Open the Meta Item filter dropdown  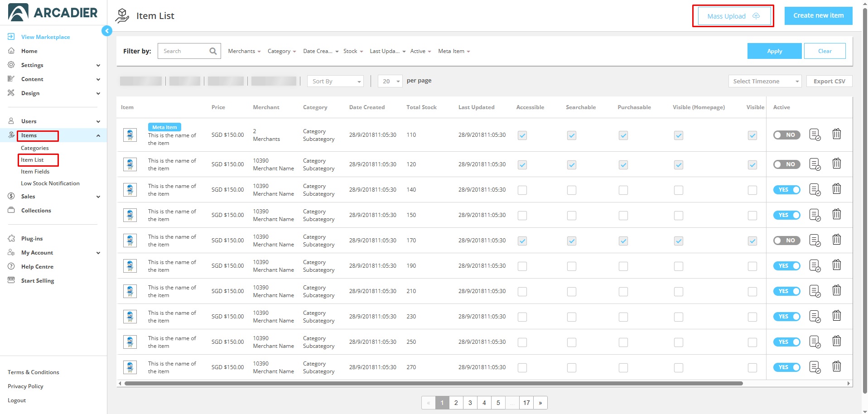454,51
